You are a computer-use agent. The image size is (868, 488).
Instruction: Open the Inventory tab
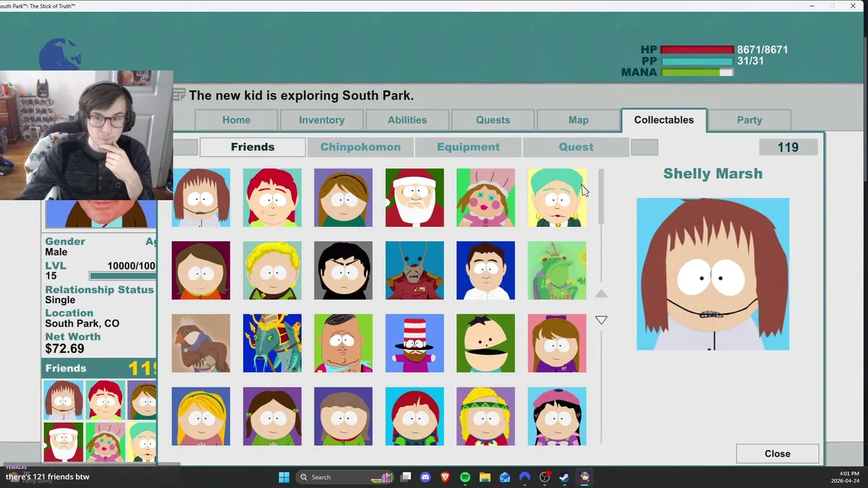point(322,120)
